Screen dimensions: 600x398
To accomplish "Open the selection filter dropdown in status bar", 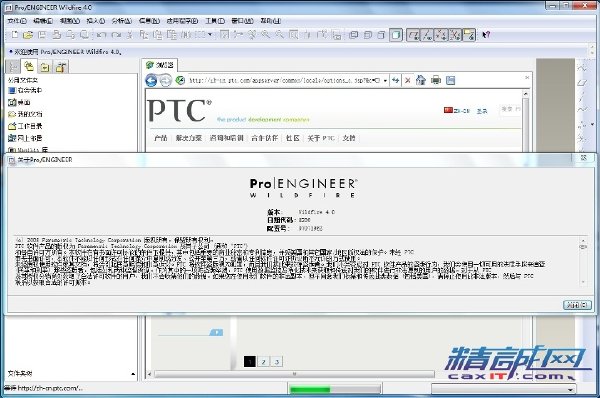I will 571,390.
